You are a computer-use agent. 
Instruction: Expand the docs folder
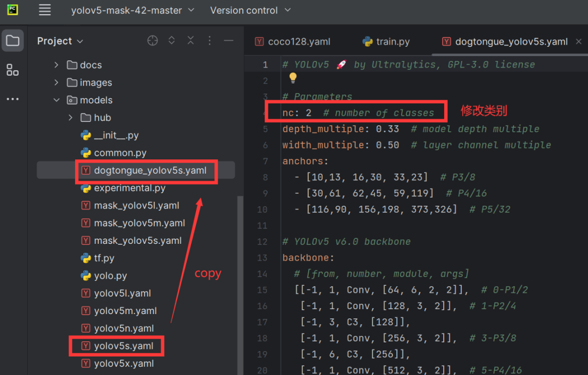[56, 65]
